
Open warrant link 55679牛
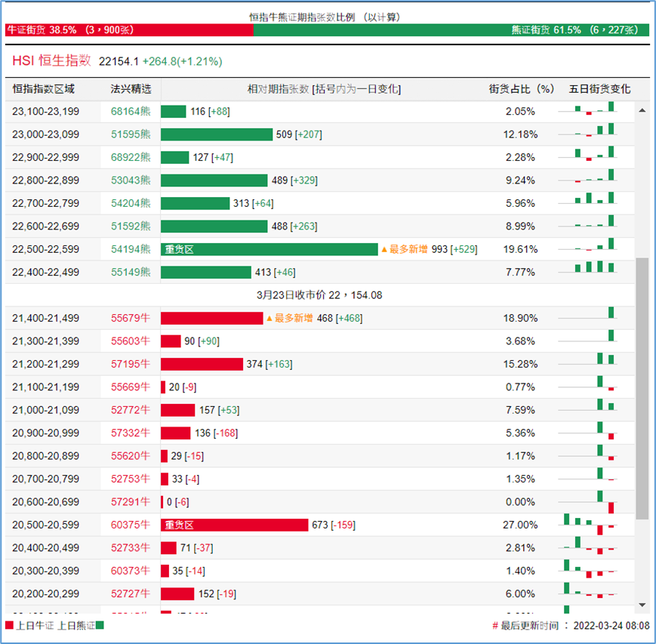click(131, 319)
